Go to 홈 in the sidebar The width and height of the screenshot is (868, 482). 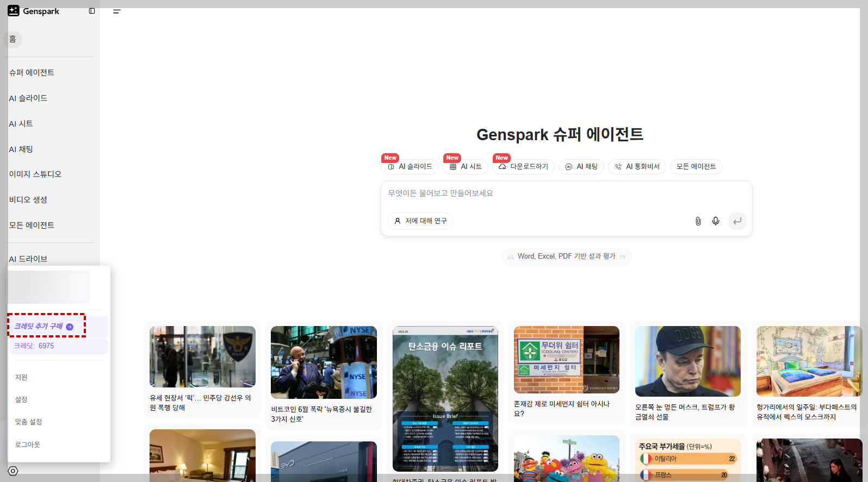click(x=13, y=39)
